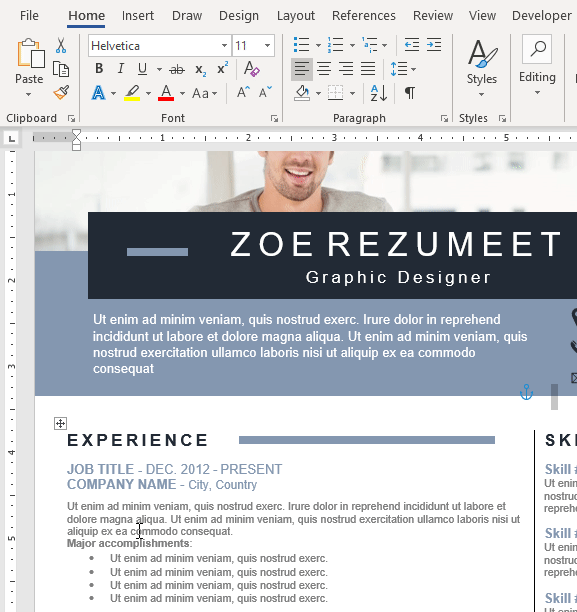The height and width of the screenshot is (612, 577).
Task: Open the File tab
Action: (29, 16)
